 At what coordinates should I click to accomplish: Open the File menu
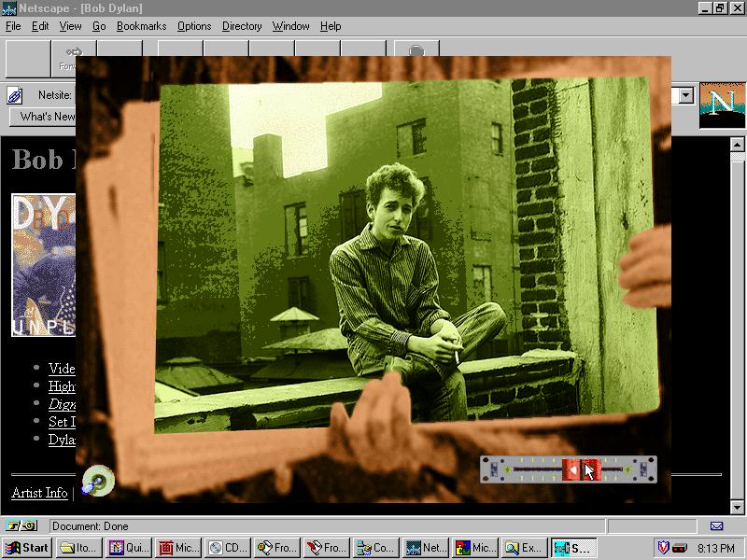coord(13,26)
